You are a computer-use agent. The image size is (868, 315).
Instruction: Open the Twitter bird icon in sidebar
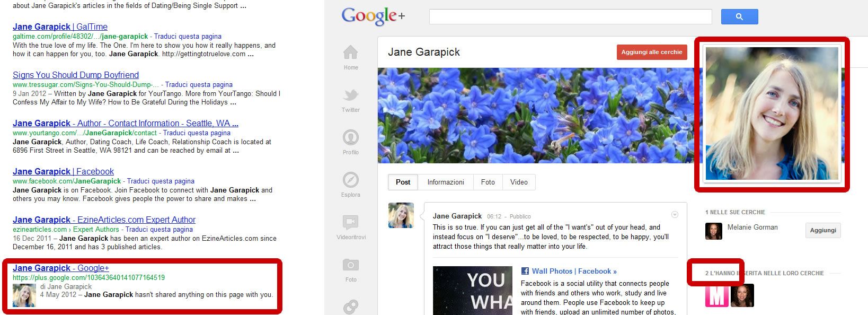(x=351, y=95)
